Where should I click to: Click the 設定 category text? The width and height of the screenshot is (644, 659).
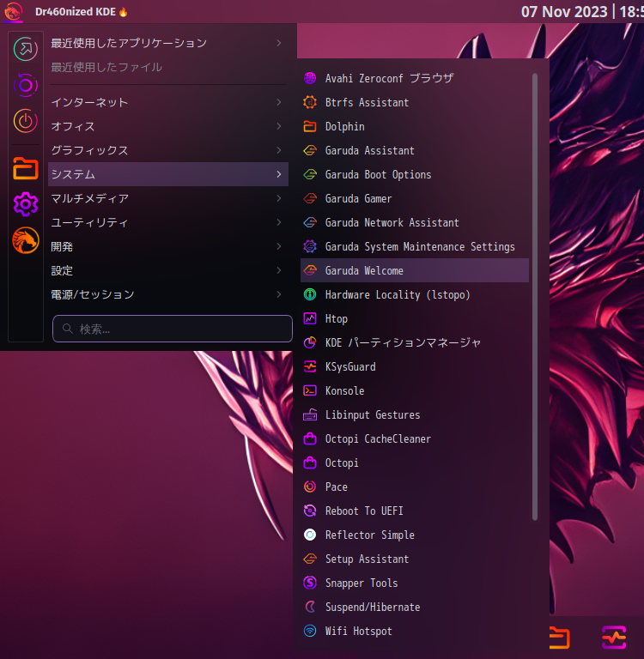click(62, 270)
